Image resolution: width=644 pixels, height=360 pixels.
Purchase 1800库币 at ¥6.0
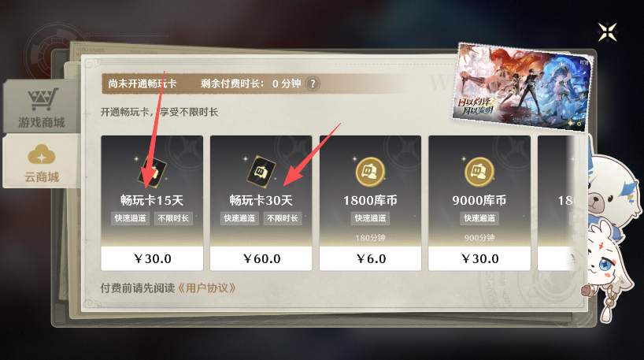tap(371, 258)
